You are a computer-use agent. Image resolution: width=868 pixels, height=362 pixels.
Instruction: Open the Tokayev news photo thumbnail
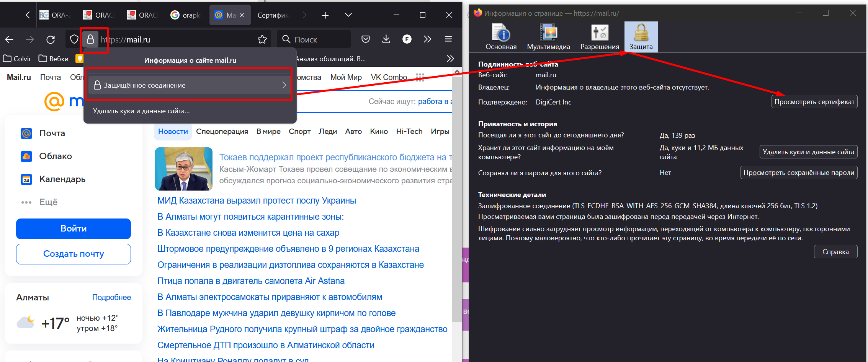coord(184,169)
